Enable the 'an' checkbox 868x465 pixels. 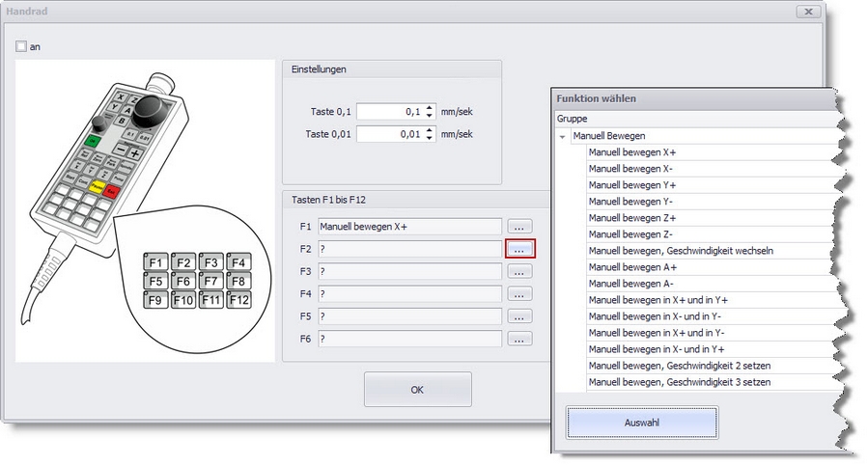22,46
